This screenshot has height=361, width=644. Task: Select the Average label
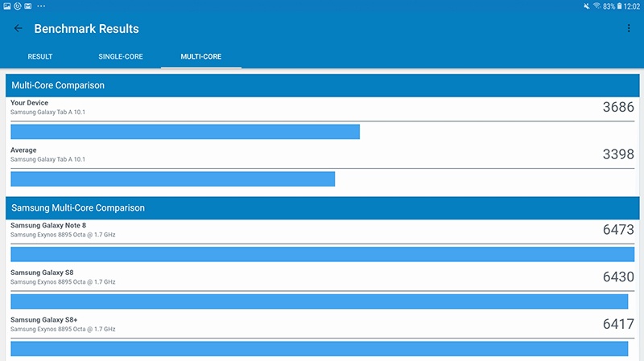click(23, 150)
